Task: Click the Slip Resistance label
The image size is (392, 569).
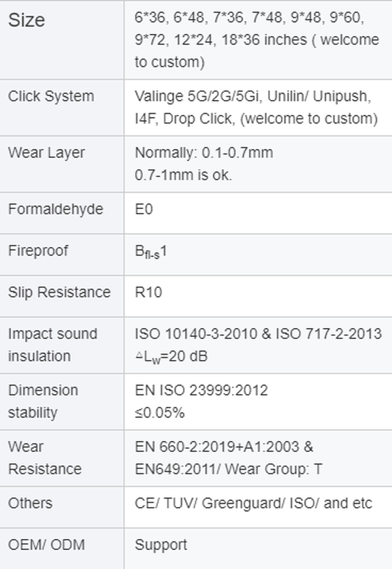Action: [59, 292]
